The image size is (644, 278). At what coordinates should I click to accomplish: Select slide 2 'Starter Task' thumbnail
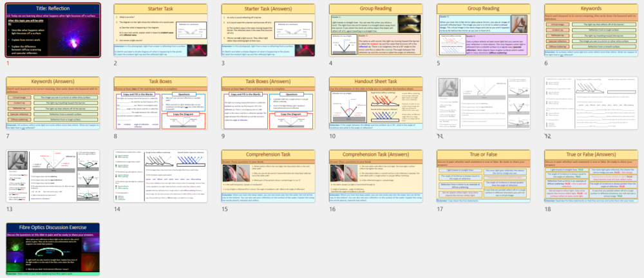pyautogui.click(x=160, y=30)
